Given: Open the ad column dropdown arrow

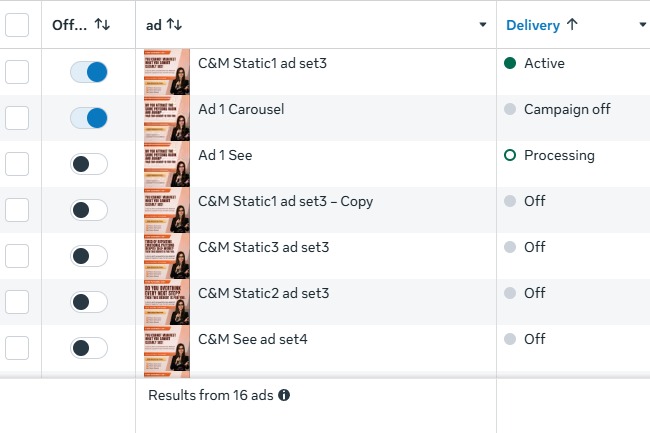Looking at the screenshot, I should pyautogui.click(x=483, y=24).
